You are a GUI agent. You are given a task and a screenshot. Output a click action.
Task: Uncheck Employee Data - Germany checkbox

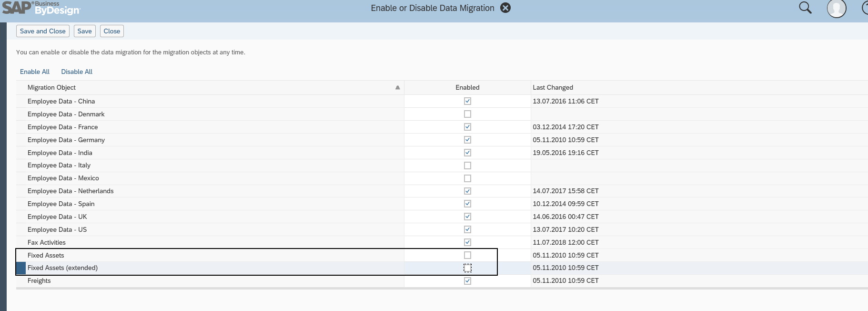point(467,140)
